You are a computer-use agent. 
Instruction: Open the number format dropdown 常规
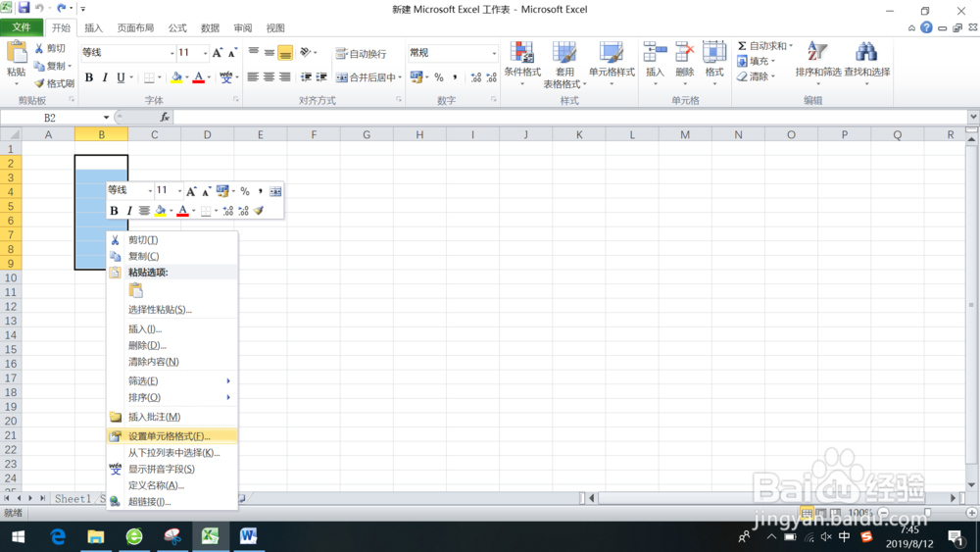coord(494,53)
